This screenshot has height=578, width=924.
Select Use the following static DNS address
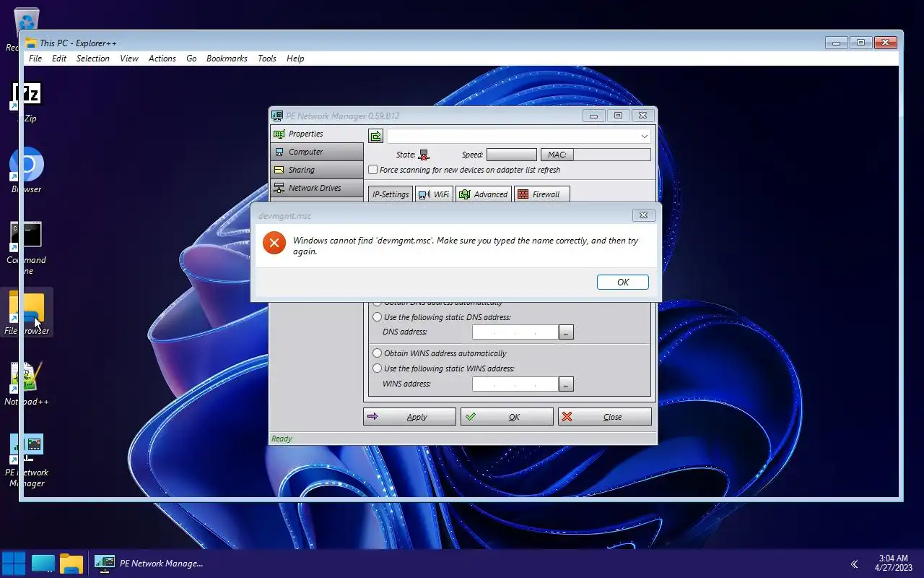click(377, 317)
